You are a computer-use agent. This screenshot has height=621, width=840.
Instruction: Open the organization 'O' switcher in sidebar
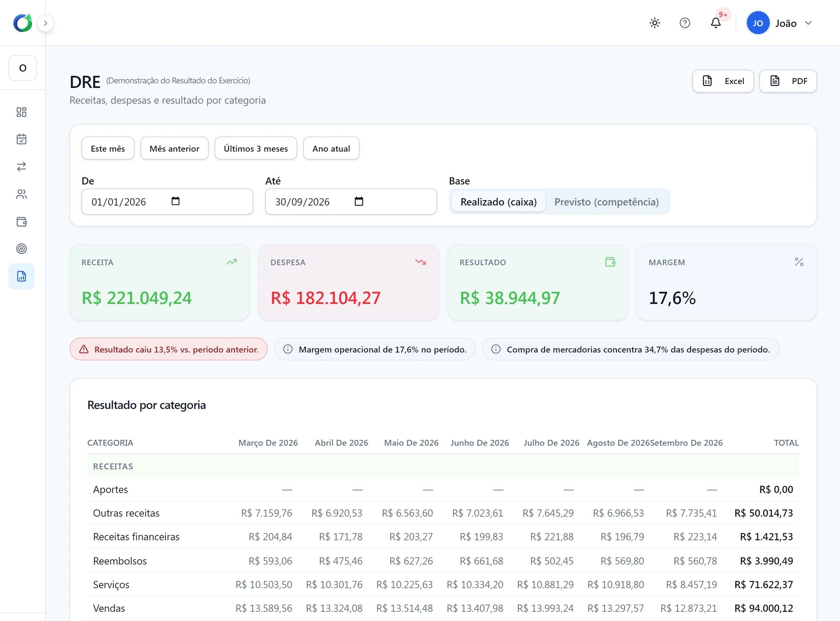pyautogui.click(x=23, y=68)
